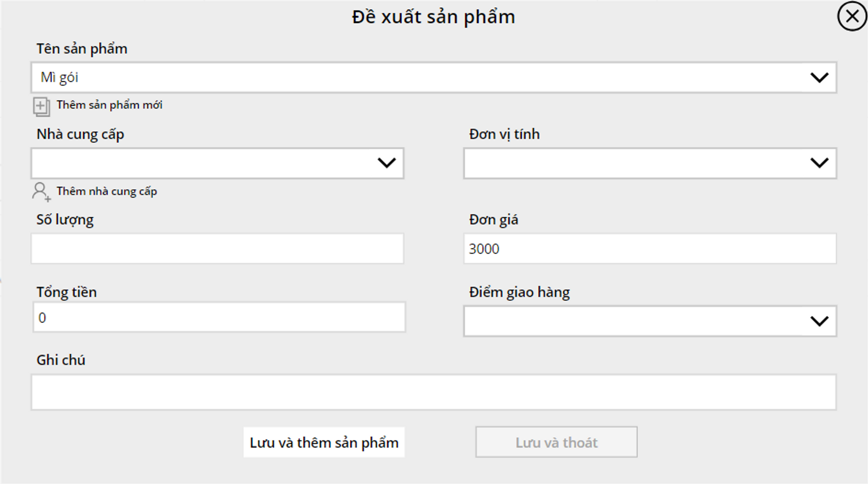Click the Đơn giá field showing 3000
Image resolution: width=868 pixels, height=484 pixels.
click(650, 249)
